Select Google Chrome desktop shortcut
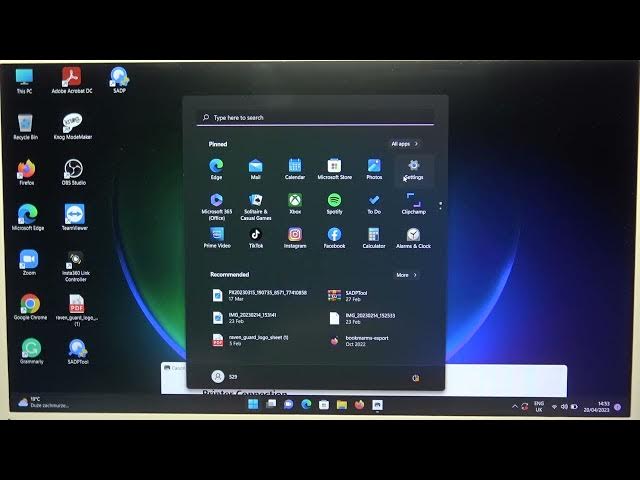Viewport: 640px width, 480px height. tap(30, 307)
